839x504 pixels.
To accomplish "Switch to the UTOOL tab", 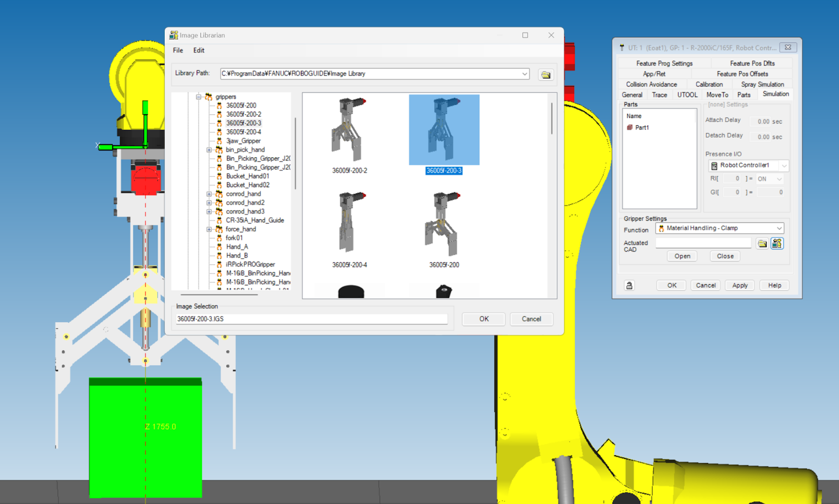I will [687, 95].
